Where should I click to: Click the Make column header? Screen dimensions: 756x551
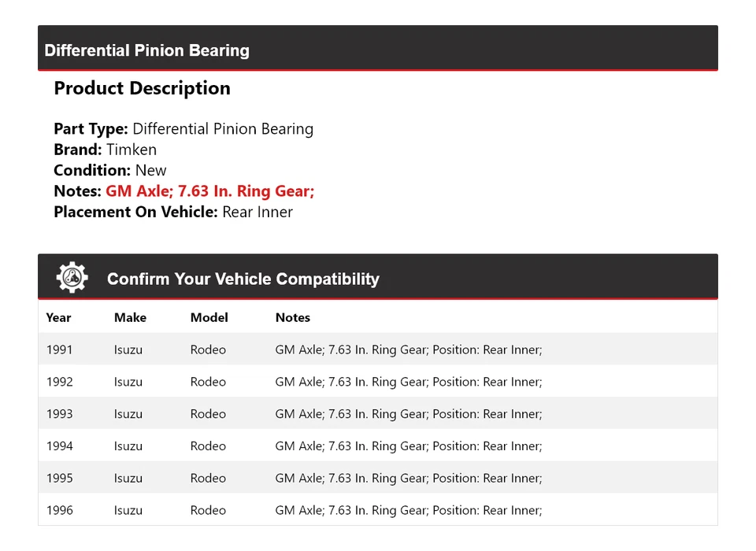(x=130, y=317)
